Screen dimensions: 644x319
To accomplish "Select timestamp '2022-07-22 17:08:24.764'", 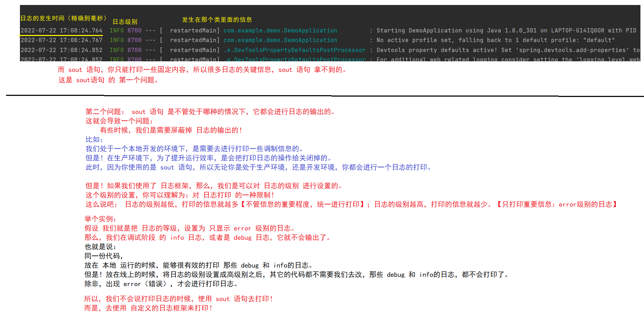I will (x=62, y=31).
